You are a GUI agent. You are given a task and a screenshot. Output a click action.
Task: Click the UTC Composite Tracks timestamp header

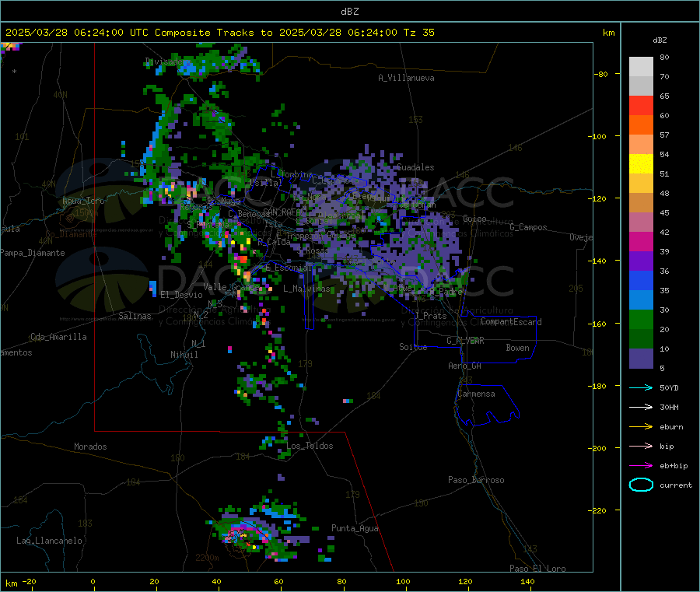[219, 33]
